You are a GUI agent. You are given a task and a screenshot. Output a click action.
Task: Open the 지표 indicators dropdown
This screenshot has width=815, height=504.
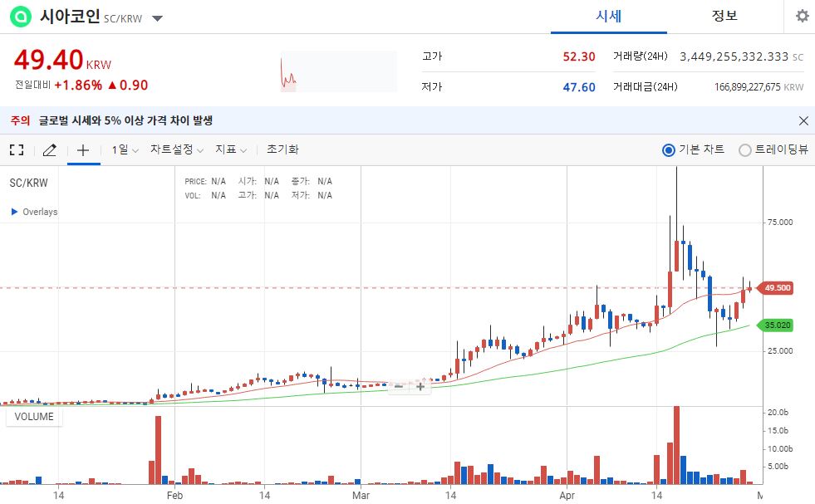coord(231,149)
